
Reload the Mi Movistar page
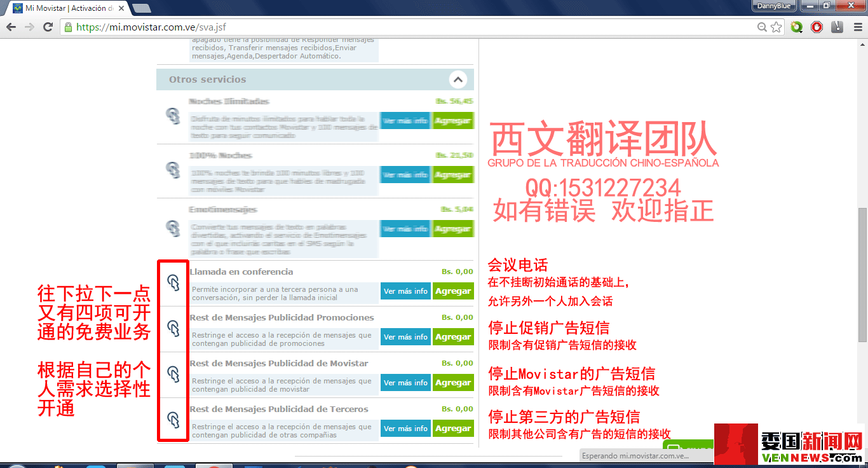coord(48,27)
